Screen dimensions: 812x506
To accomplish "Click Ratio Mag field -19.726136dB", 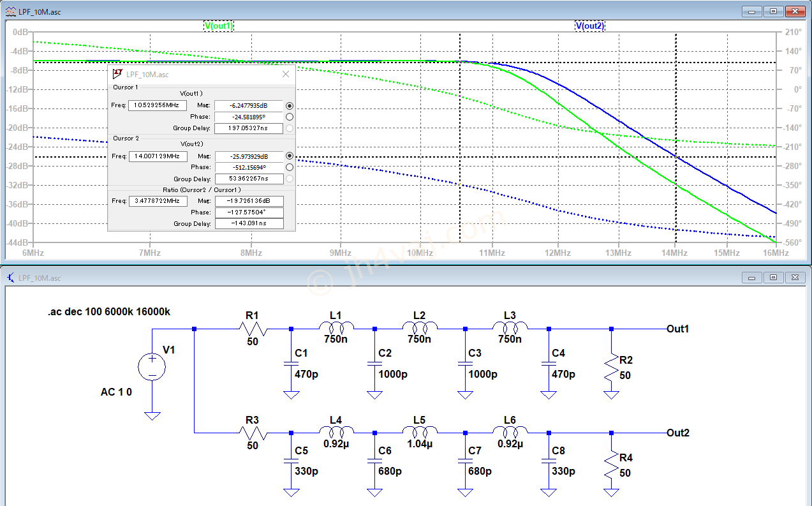I will [x=249, y=200].
